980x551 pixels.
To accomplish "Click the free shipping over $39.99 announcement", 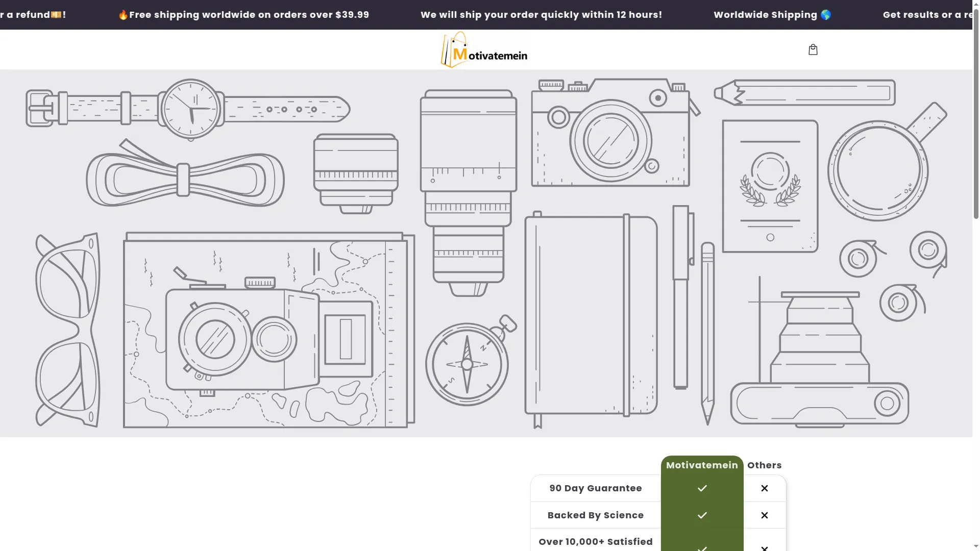I will tap(243, 15).
